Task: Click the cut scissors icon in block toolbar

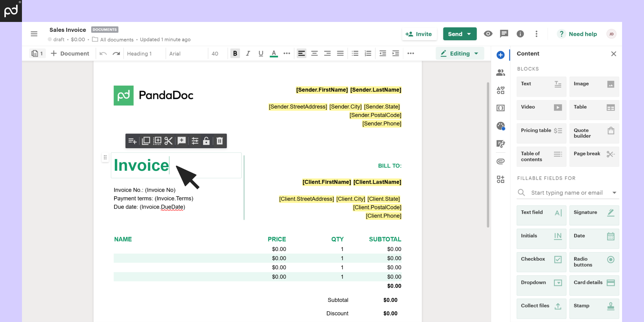Action: coord(168,141)
